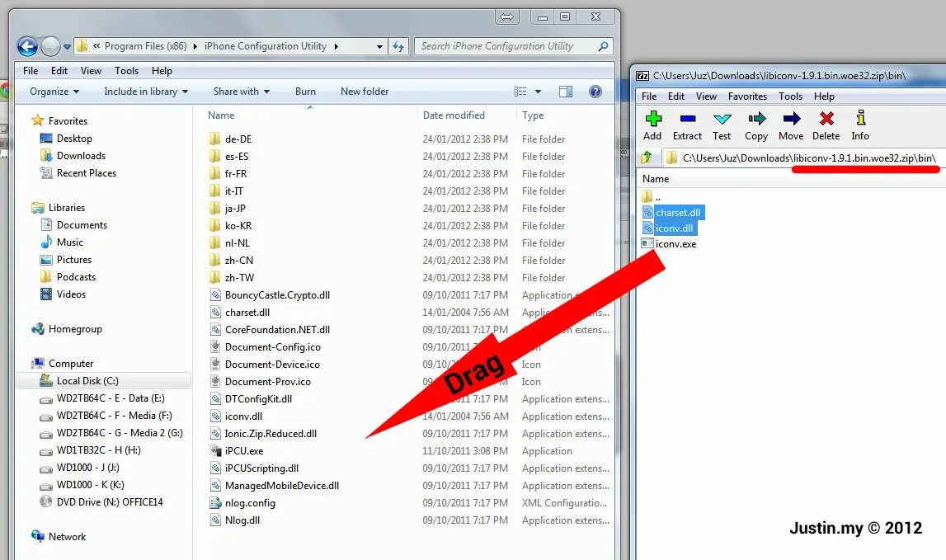Select charset.dll in the 7-Zip window
The image size is (946, 560).
(x=678, y=213)
